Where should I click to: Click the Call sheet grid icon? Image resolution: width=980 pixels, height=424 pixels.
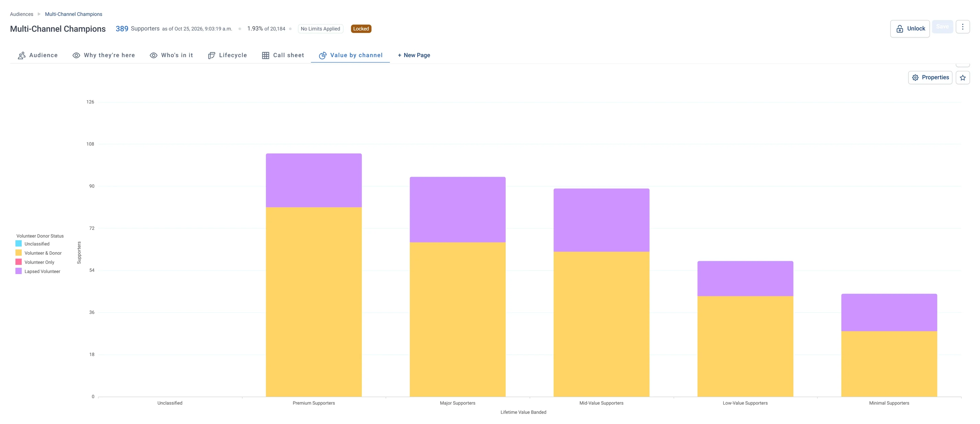pyautogui.click(x=265, y=55)
